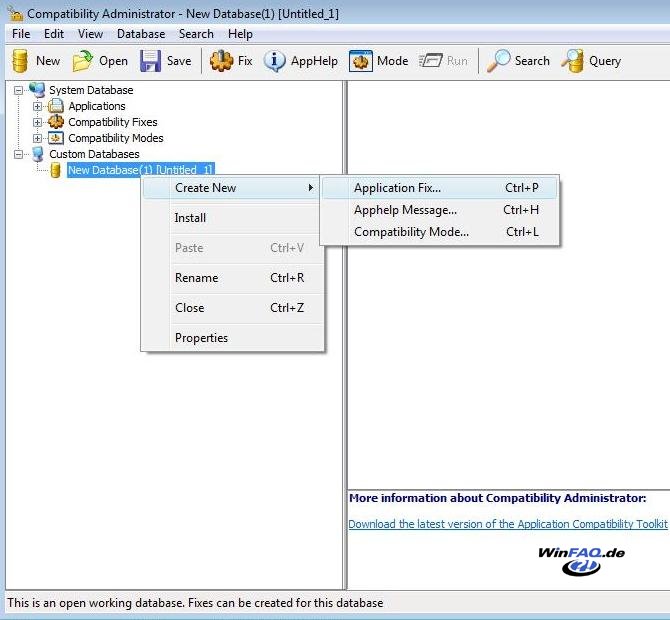Click the AppHelp toolbar button label
Screen dimensions: 670x620
[314, 61]
